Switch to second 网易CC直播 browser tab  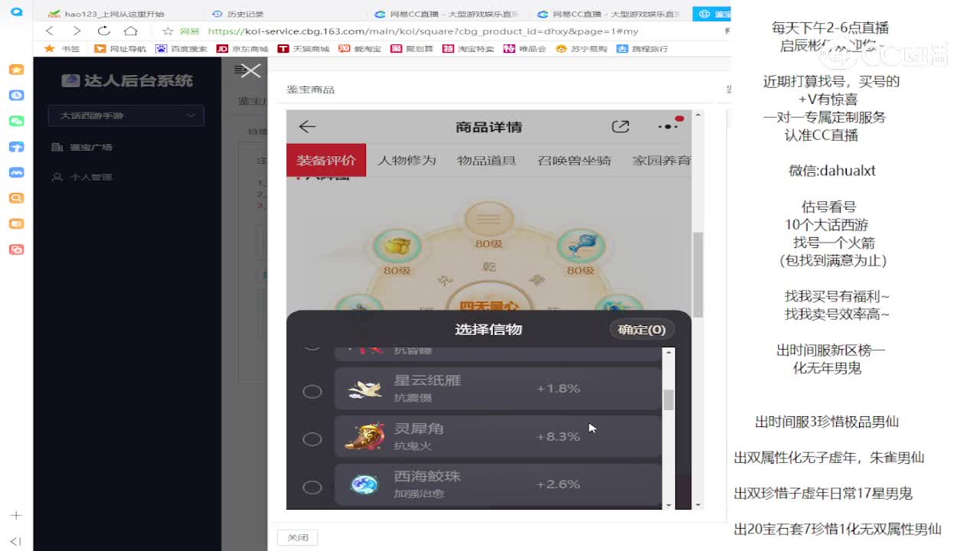pyautogui.click(x=609, y=14)
